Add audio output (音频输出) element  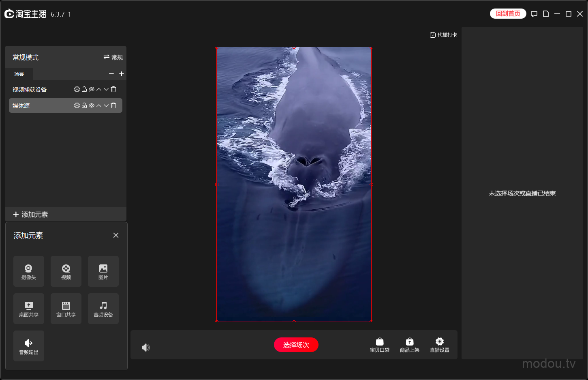tap(28, 346)
